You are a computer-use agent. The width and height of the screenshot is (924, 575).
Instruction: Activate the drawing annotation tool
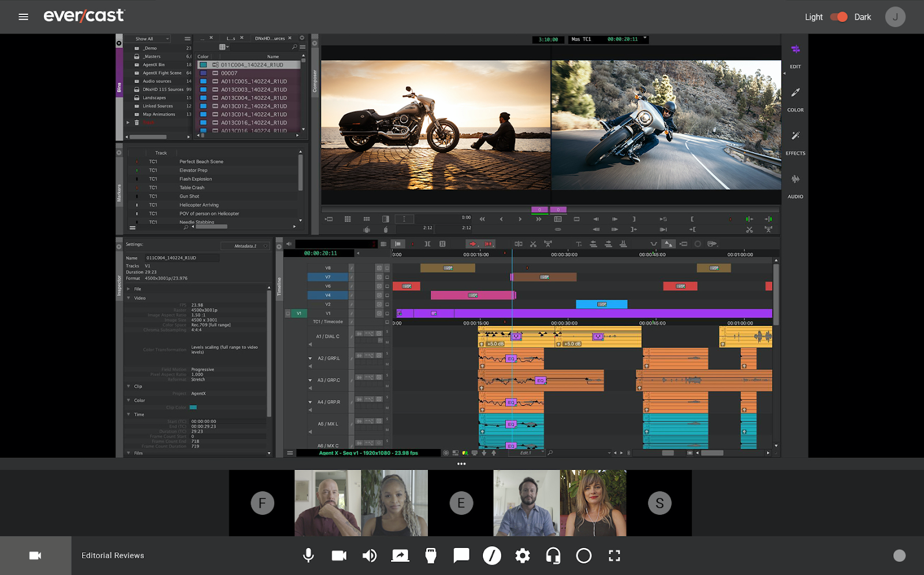tap(492, 555)
